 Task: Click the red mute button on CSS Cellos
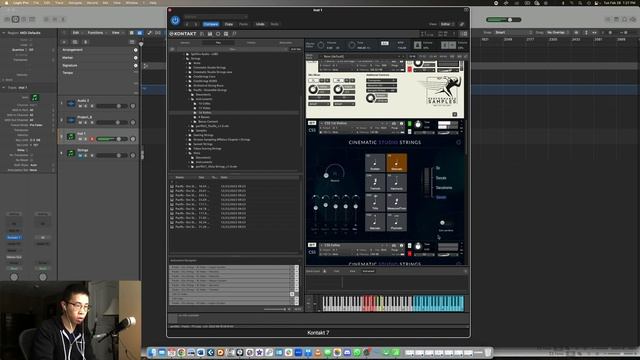point(409,254)
